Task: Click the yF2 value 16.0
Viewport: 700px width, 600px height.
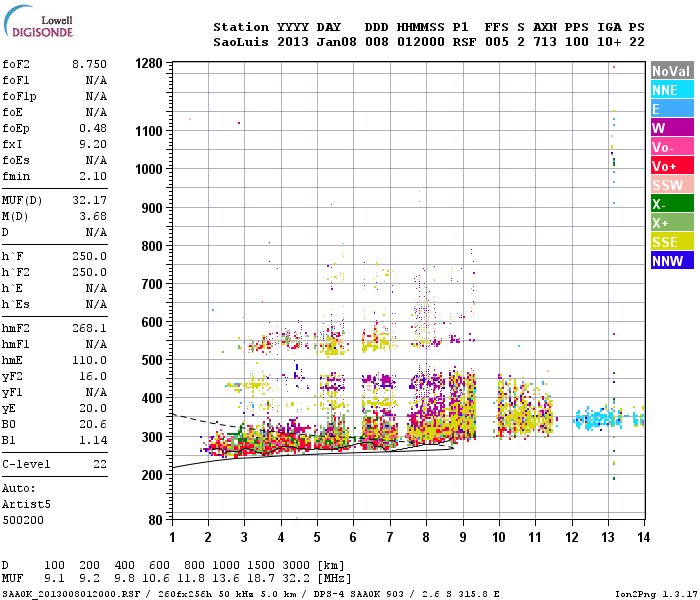Action: tap(93, 377)
